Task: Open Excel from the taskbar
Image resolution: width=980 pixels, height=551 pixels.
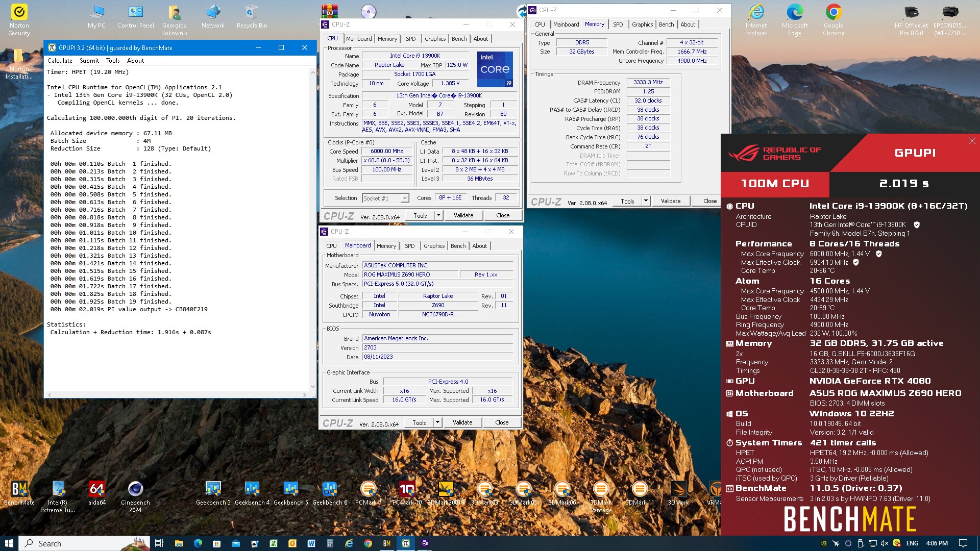Action: tap(274, 543)
